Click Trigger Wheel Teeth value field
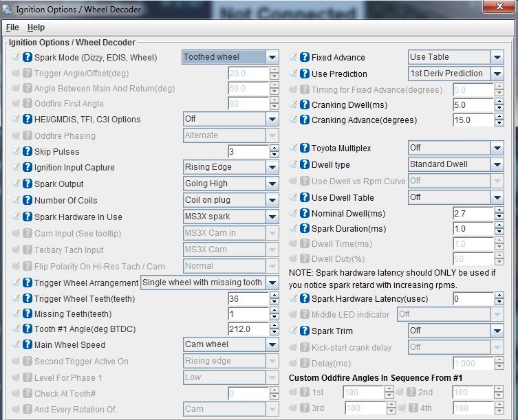 tap(248, 298)
